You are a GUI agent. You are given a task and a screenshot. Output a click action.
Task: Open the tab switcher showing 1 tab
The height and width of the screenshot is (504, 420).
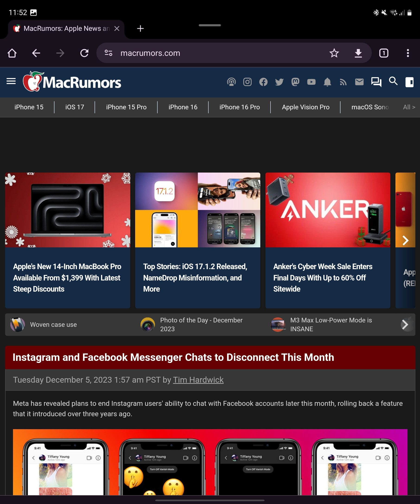tap(384, 53)
